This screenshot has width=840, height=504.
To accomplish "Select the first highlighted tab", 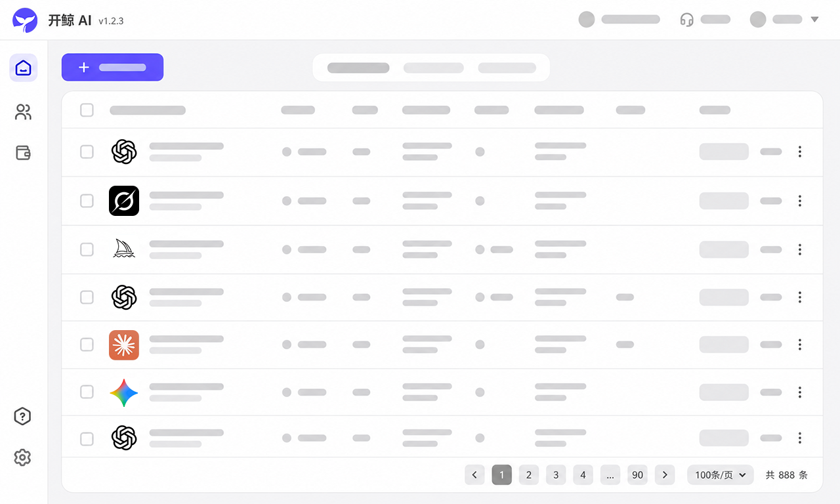I will coord(358,68).
